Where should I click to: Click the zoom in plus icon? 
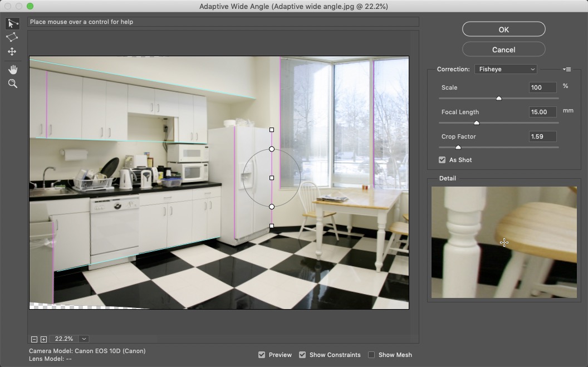pyautogui.click(x=43, y=339)
